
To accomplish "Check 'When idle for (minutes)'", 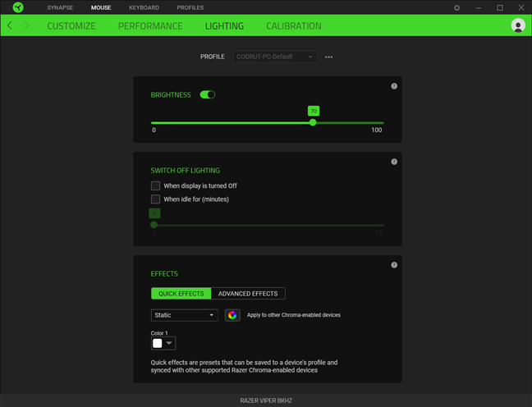I will pyautogui.click(x=155, y=199).
